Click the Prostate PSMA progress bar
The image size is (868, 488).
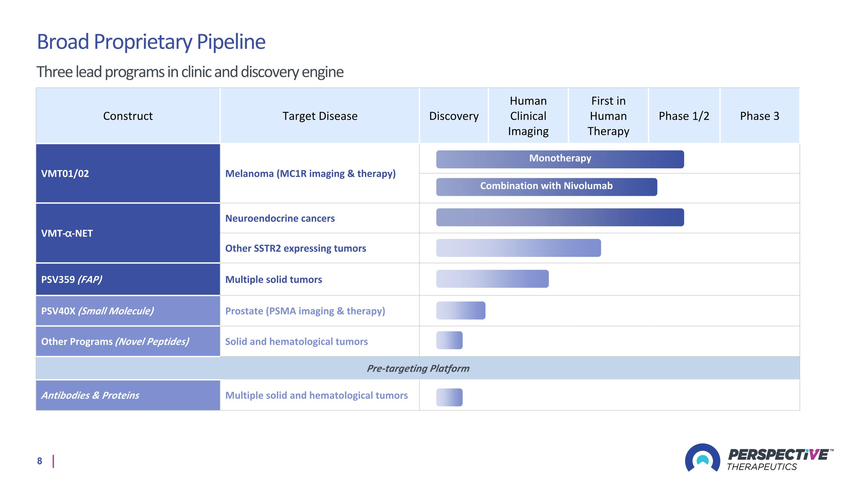pos(461,310)
